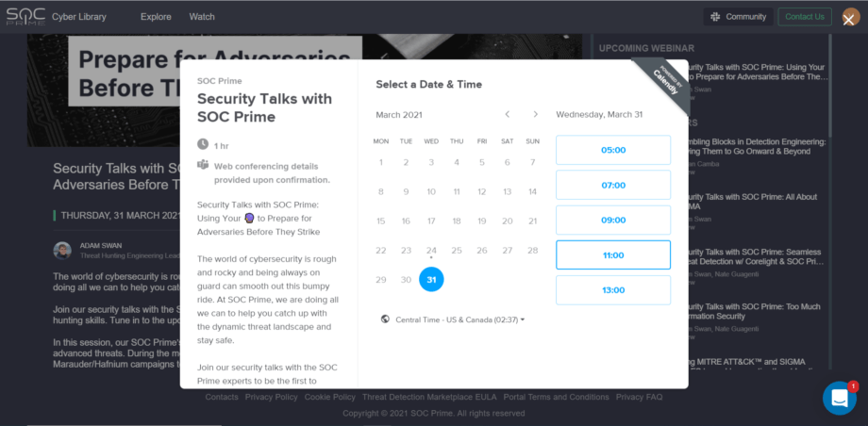Open the Central Time zone dropdown
Viewport: 868px width, 426px height.
(460, 319)
